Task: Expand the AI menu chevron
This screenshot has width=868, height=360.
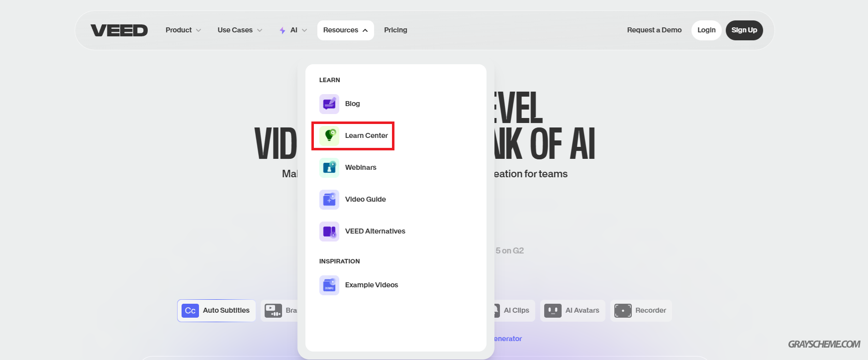Action: coord(304,30)
